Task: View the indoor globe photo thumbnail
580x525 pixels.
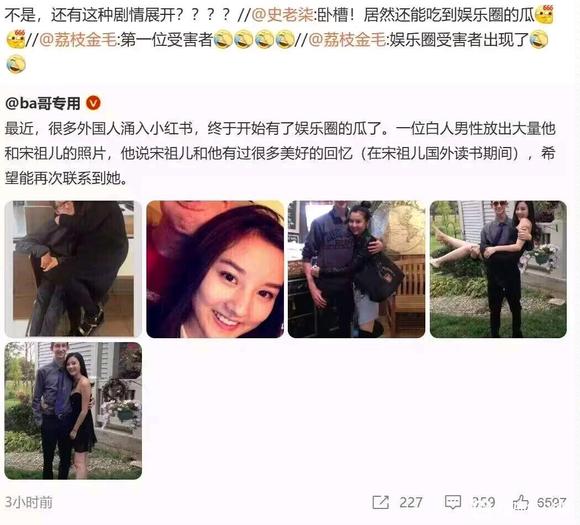Action: click(357, 269)
